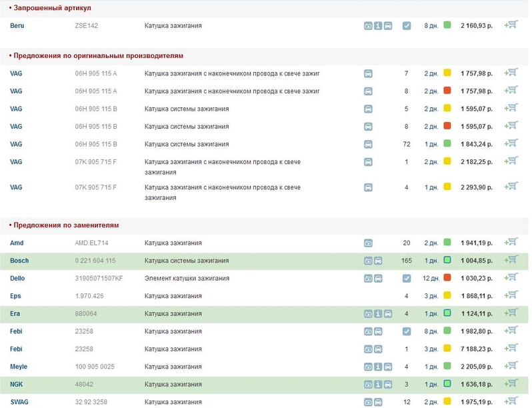This screenshot has width=532, height=408.
Task: Open the Dello brand link
Action: coord(17,279)
